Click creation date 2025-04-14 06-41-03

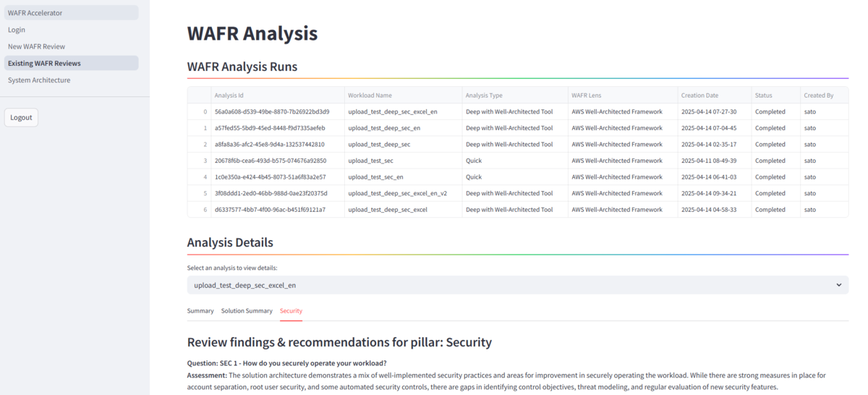pos(715,177)
